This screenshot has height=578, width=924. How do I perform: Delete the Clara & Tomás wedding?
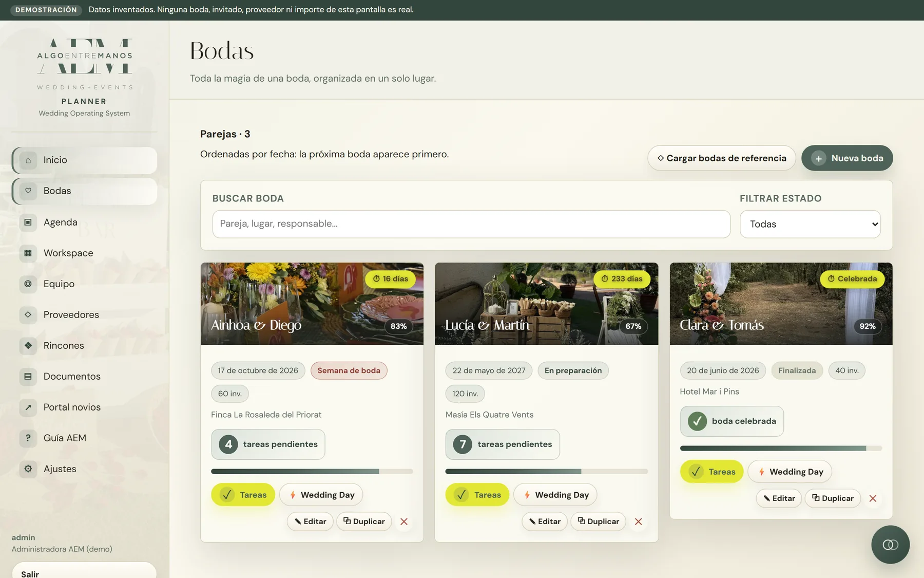[x=873, y=498]
